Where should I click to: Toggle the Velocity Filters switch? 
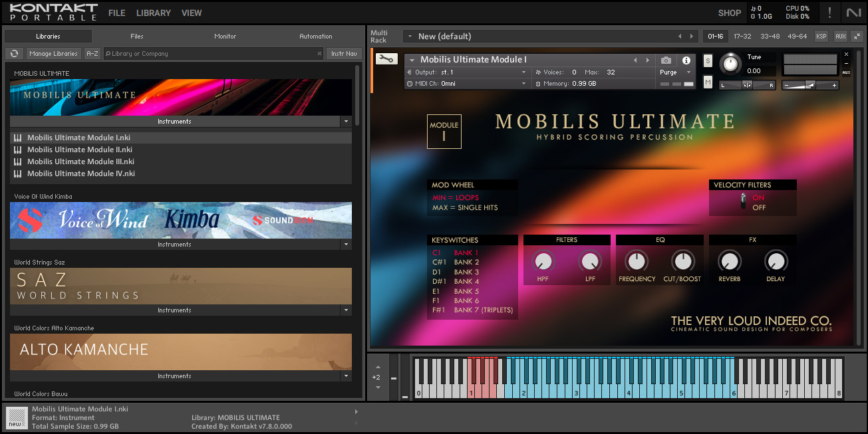(x=743, y=201)
